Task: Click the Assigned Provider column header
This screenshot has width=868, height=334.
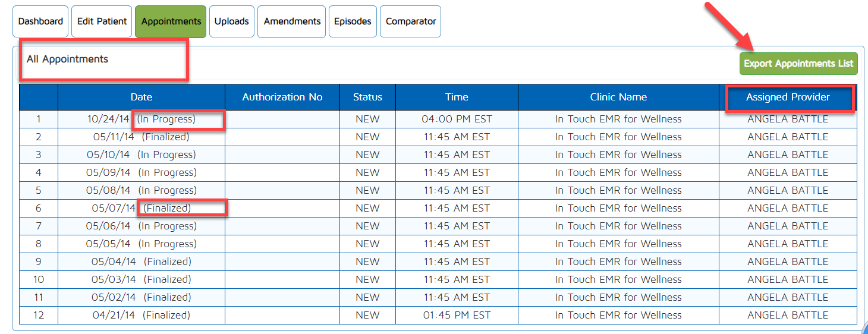Action: (x=788, y=97)
